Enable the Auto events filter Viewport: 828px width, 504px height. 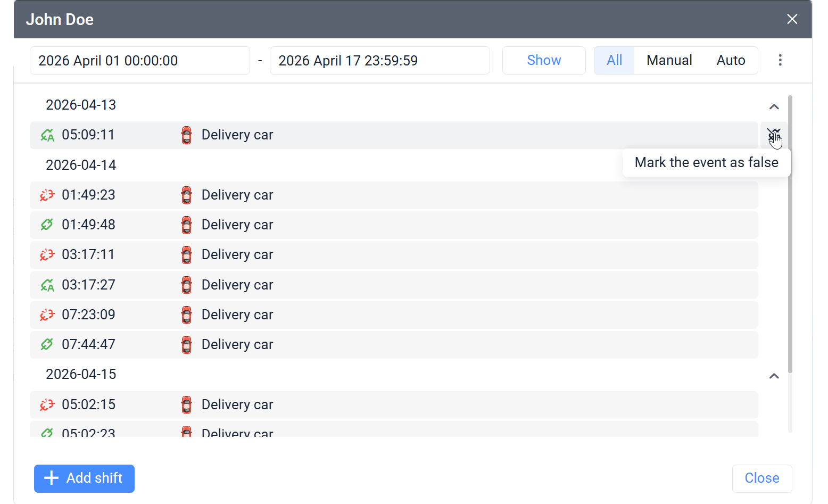click(731, 60)
